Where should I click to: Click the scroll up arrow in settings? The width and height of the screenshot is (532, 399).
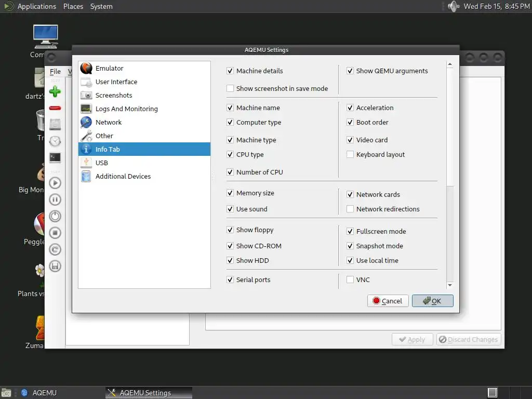450,64
